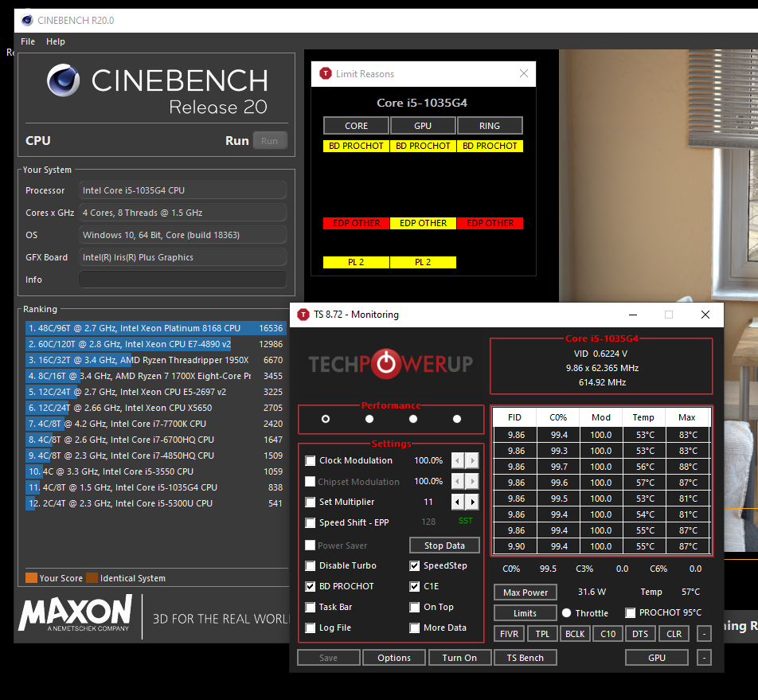Click the ThrottleStop icon in Monitoring title bar
The height and width of the screenshot is (700, 758).
click(x=303, y=315)
